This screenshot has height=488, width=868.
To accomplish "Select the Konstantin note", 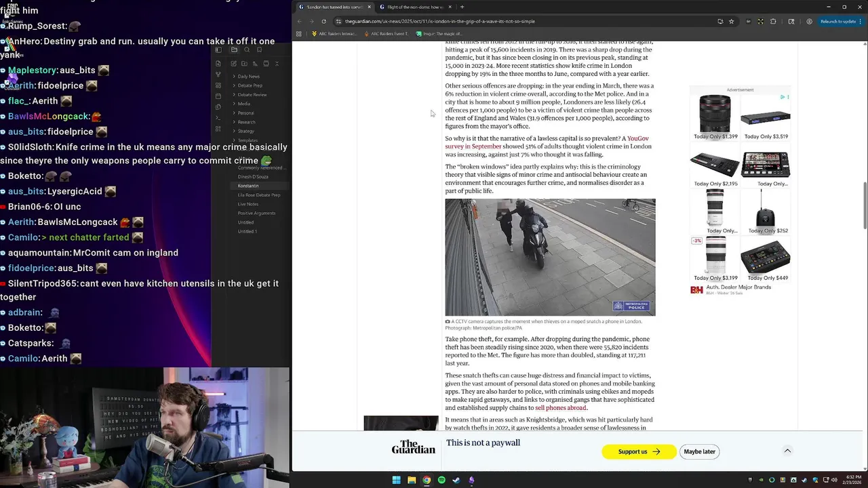I will pyautogui.click(x=248, y=186).
